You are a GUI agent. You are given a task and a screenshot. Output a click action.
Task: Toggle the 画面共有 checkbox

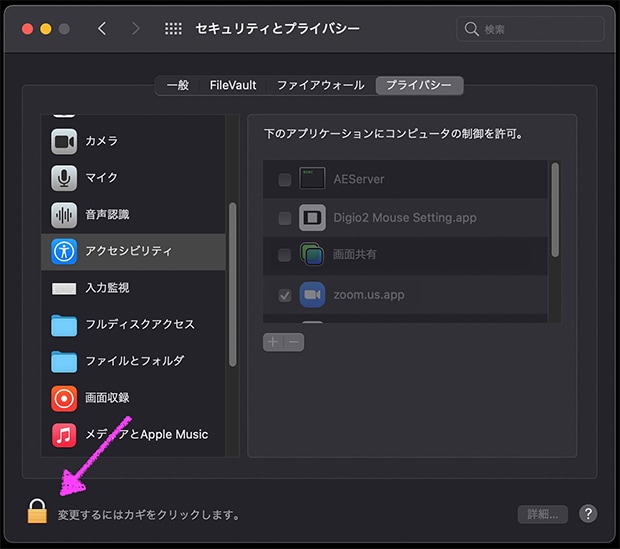pos(285,256)
